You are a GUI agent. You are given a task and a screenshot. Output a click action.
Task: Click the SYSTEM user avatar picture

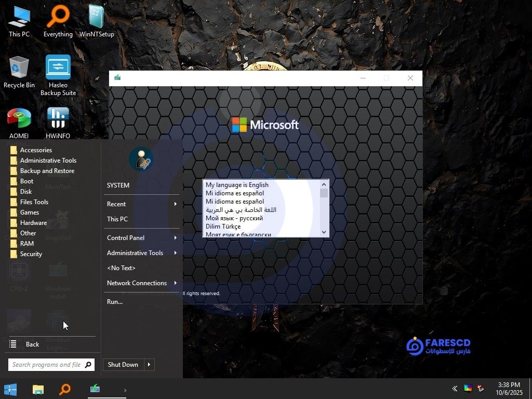click(141, 159)
